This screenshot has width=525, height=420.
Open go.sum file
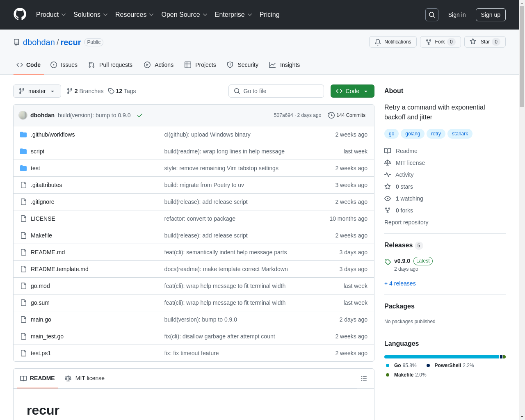tap(40, 303)
